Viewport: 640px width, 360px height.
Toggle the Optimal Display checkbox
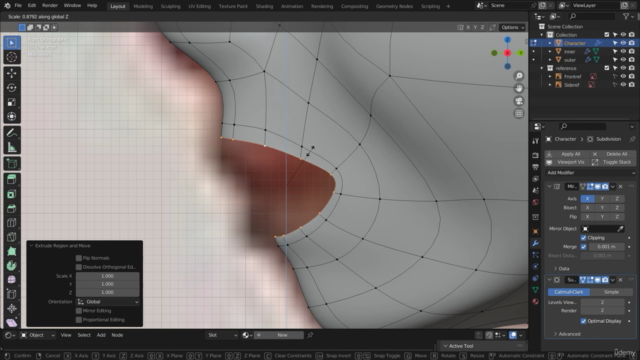(583, 321)
